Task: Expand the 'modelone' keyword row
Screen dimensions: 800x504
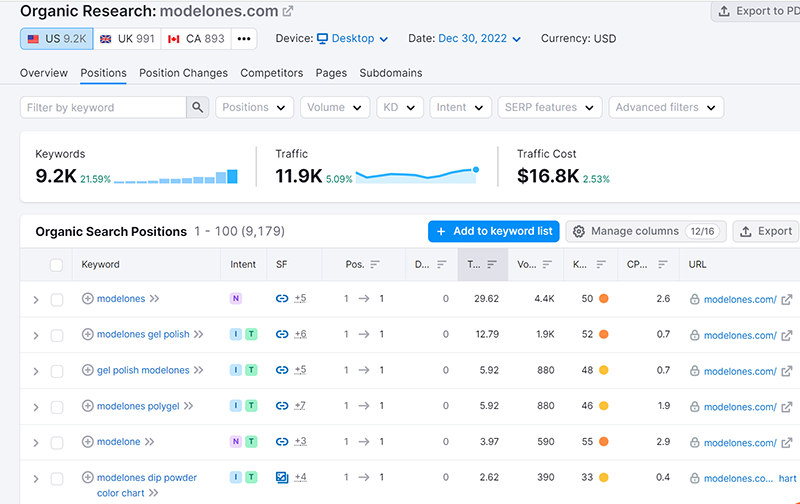Action: (x=36, y=443)
